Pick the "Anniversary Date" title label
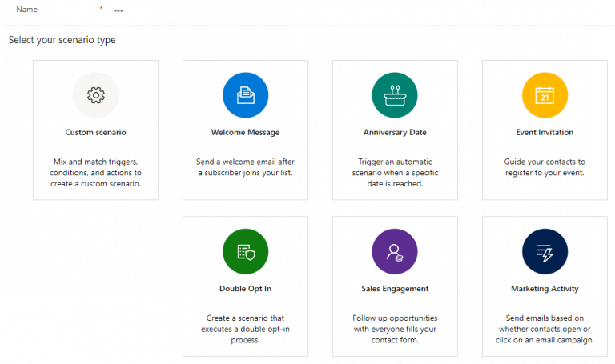The height and width of the screenshot is (364, 615). (x=395, y=133)
